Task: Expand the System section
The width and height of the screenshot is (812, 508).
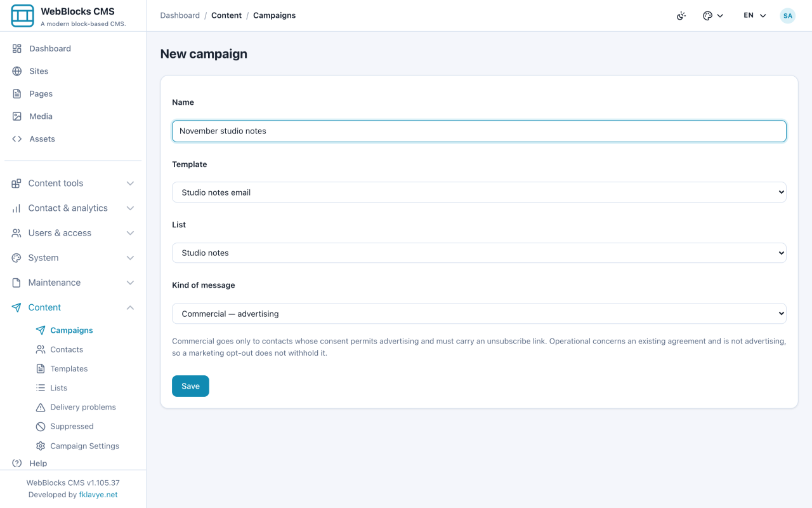Action: (73, 258)
